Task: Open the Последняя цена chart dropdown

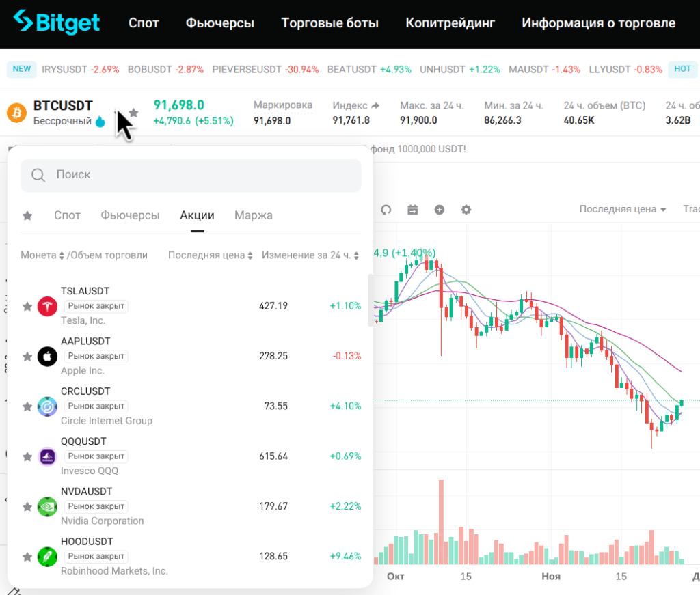Action: [x=622, y=209]
